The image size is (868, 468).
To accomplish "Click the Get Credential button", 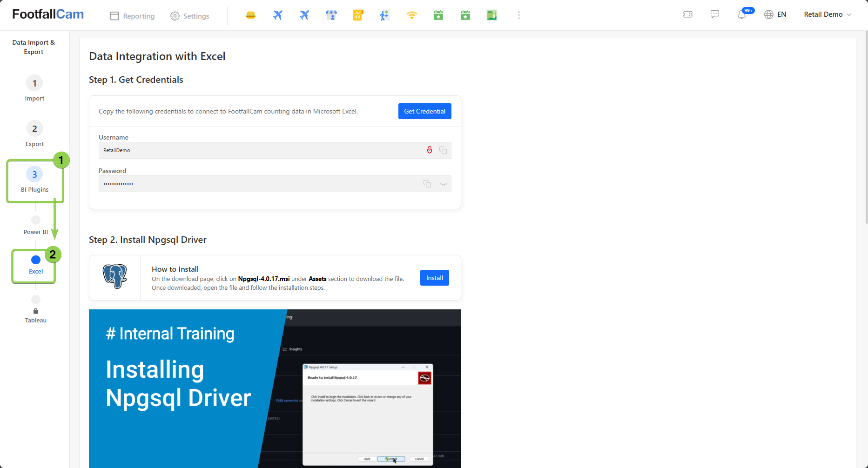I will coord(424,111).
